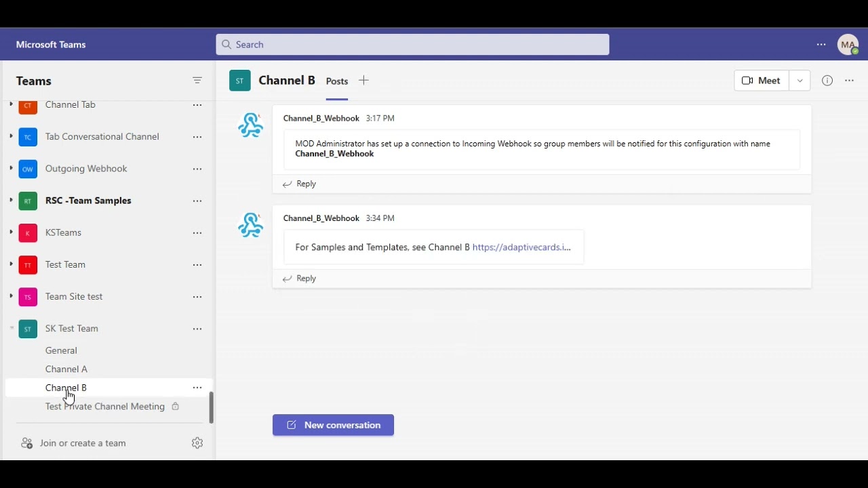Click the 3:34 PM timestamp
868x488 pixels.
[x=380, y=218]
